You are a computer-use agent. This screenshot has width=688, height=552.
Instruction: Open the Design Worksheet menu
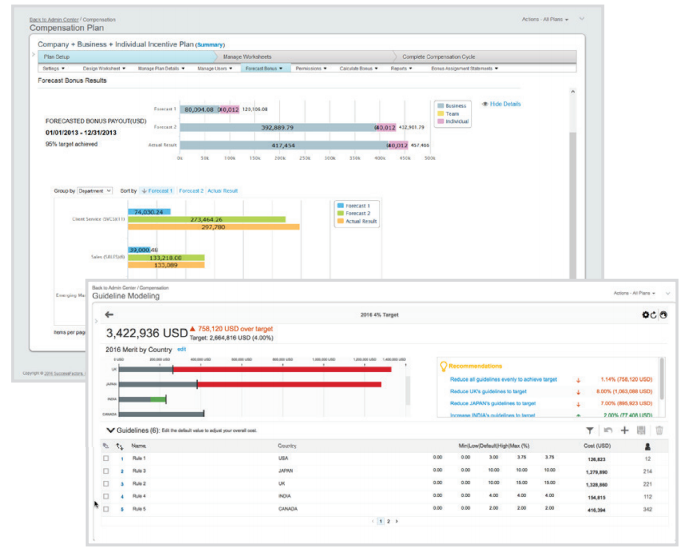(102, 68)
